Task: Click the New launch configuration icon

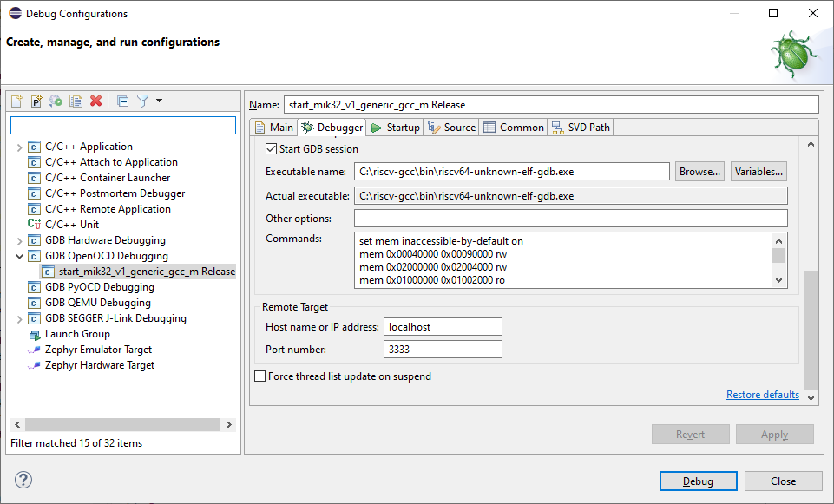Action: click(17, 101)
